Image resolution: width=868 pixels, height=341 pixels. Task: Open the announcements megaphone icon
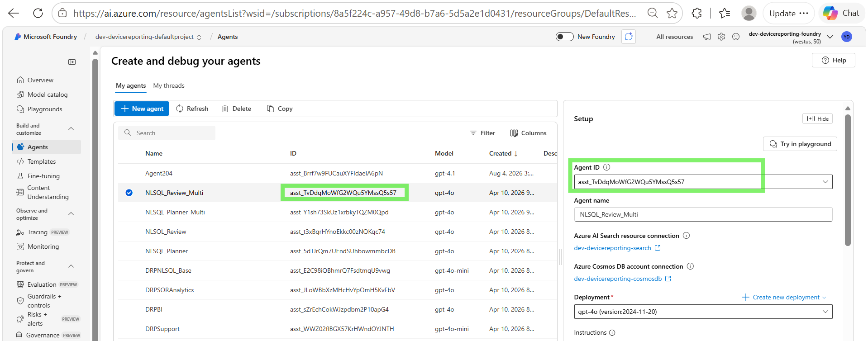tap(707, 37)
